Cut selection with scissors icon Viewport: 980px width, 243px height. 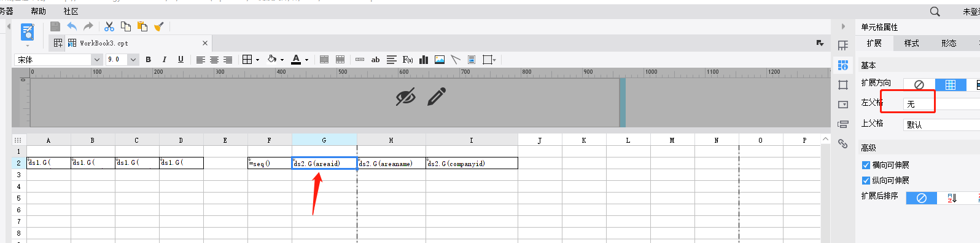click(109, 26)
